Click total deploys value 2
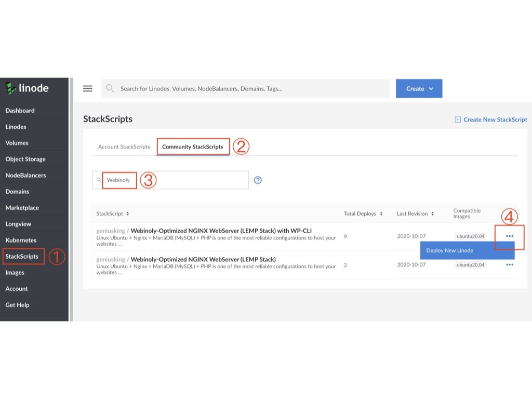The height and width of the screenshot is (399, 532). (x=345, y=265)
